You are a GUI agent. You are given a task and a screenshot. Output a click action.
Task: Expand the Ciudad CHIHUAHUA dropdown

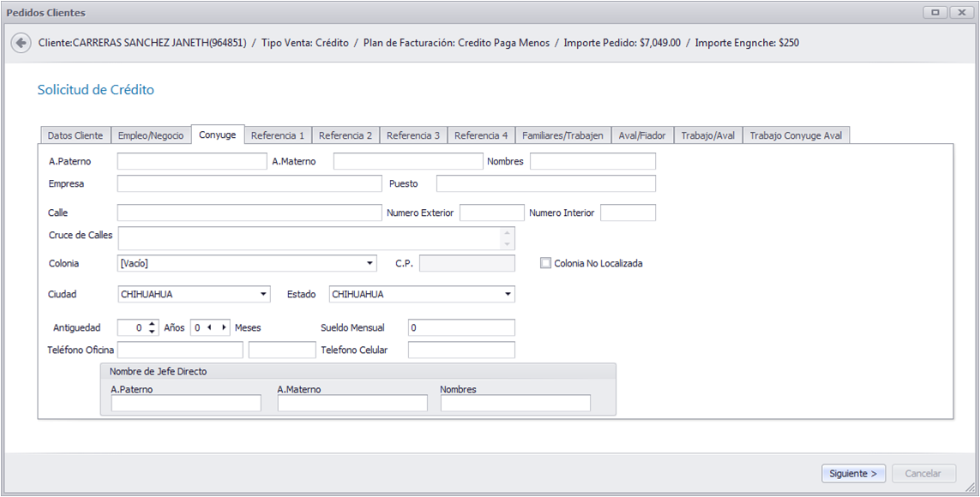click(263, 294)
